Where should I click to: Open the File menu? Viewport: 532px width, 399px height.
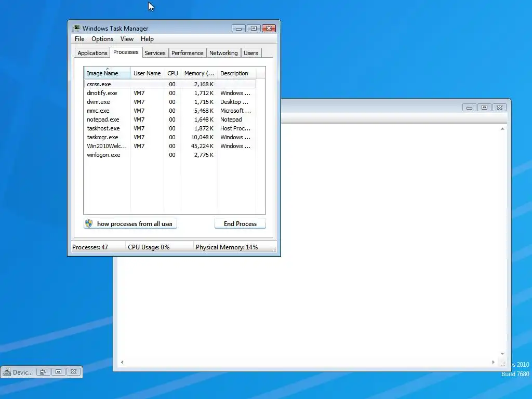[x=79, y=39]
